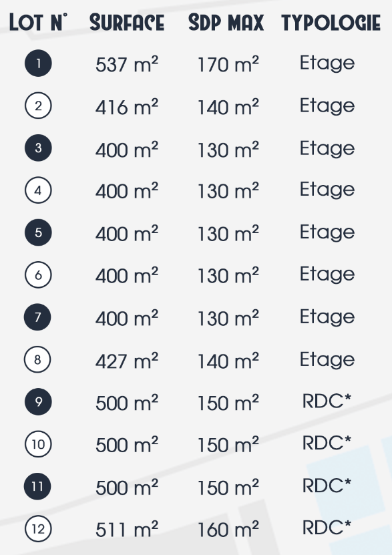Click the Lot N° column header
Screen dimensions: 392x555
tap(38, 22)
